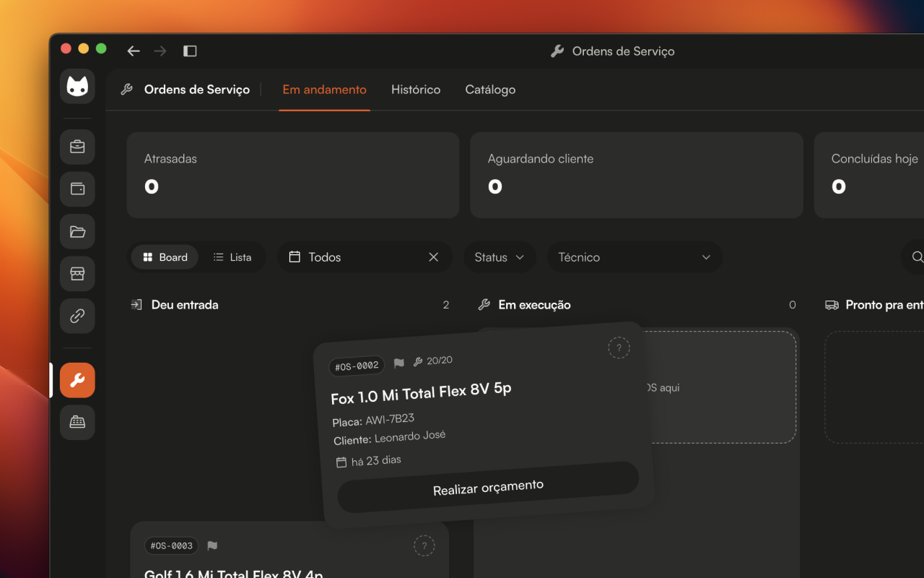Image resolution: width=924 pixels, height=578 pixels.
Task: Click the Cliente Leonardo José text
Action: coord(390,437)
